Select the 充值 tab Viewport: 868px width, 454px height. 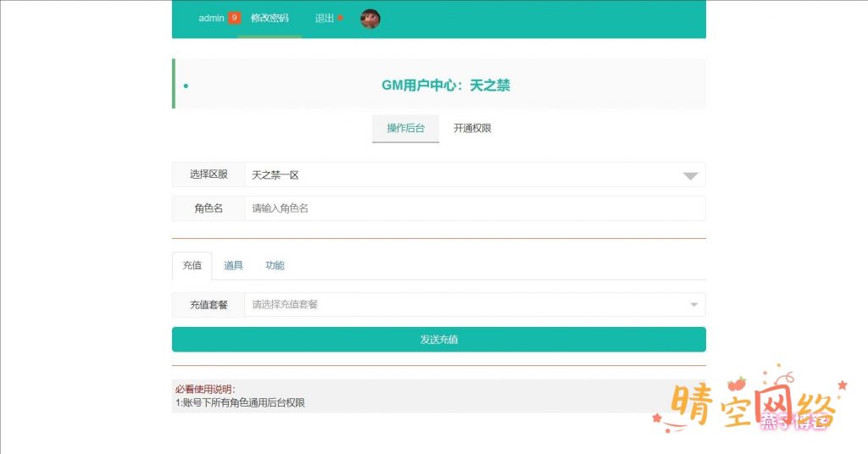192,266
